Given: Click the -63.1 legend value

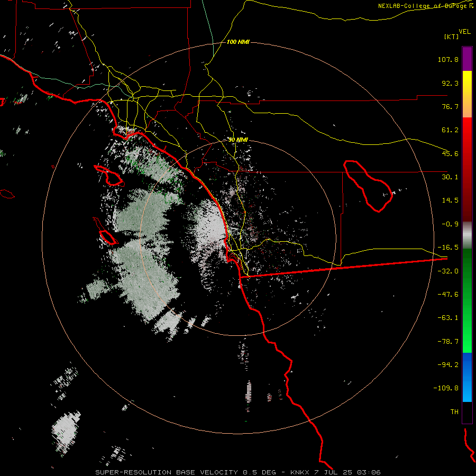Looking at the screenshot, I should pyautogui.click(x=448, y=318).
